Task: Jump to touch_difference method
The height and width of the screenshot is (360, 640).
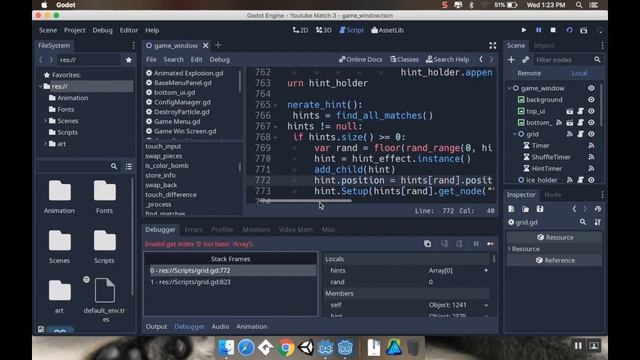Action: (x=171, y=195)
